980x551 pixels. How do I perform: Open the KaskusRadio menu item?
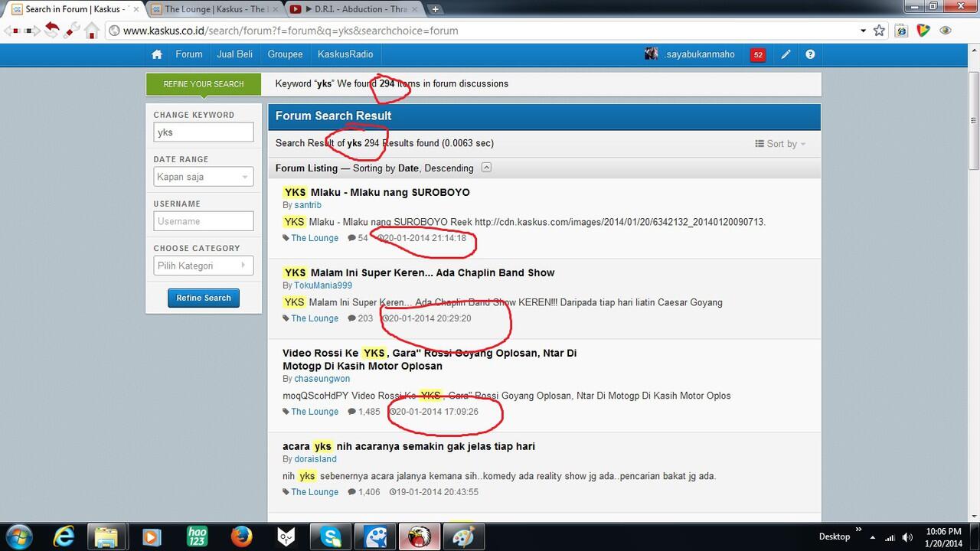tap(345, 54)
